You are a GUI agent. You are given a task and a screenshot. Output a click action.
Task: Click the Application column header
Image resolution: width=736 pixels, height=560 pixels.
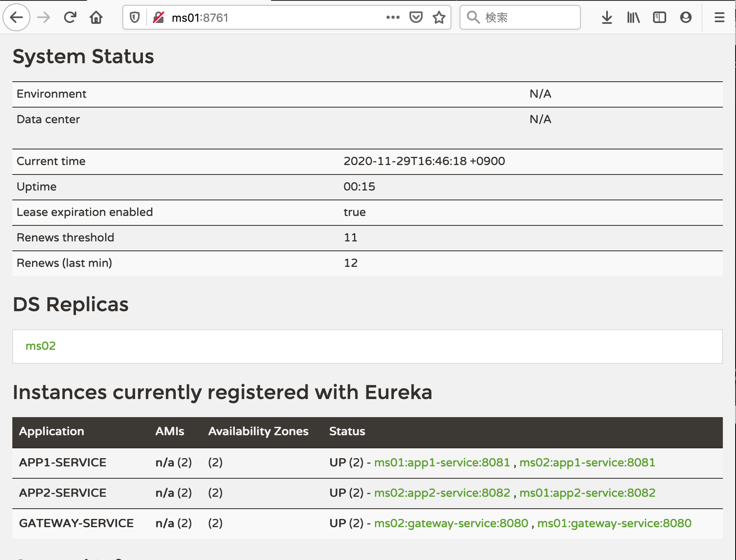tap(52, 431)
